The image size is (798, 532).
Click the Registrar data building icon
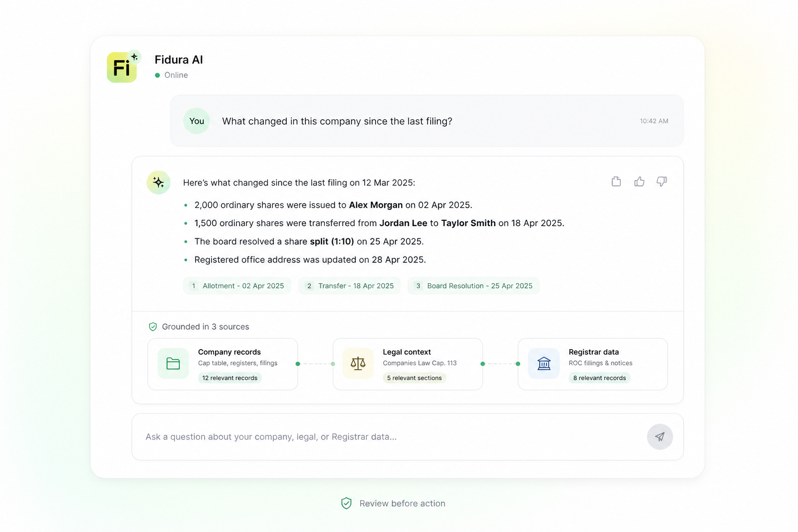[x=543, y=364]
